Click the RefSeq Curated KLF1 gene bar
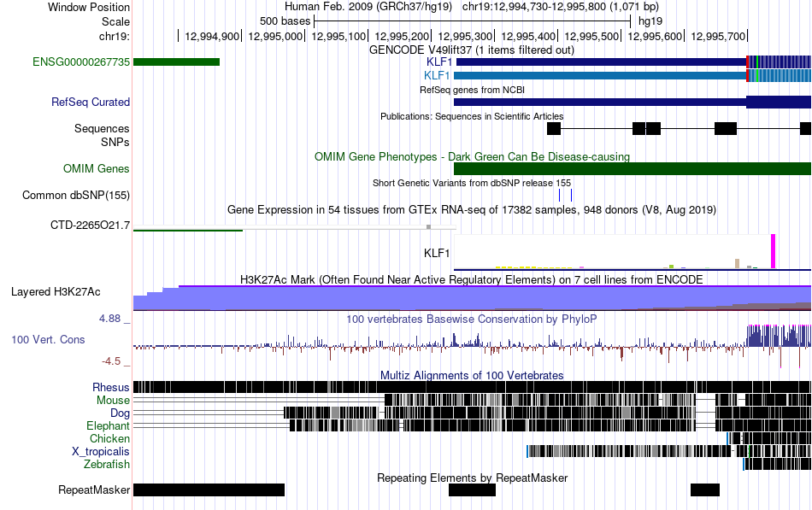Viewport: 812px width, 510px height. tap(633, 102)
